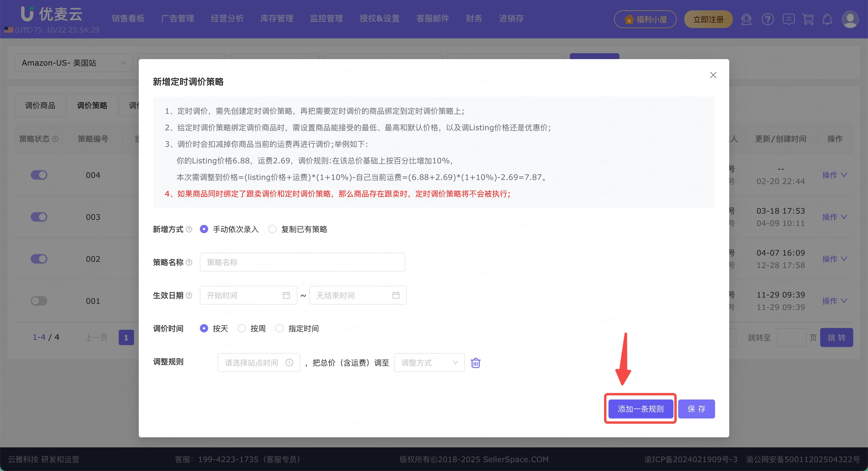Select the 按周 radio option

(x=242, y=328)
